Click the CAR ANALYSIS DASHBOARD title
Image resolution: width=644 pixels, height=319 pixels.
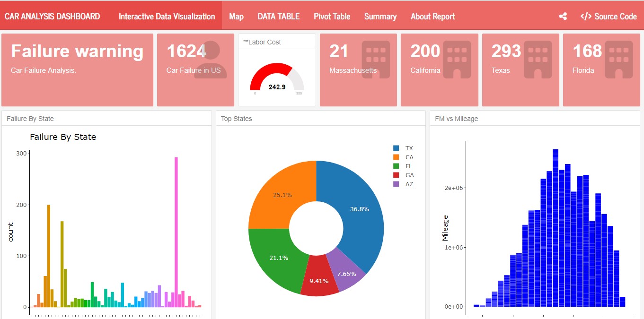click(53, 17)
